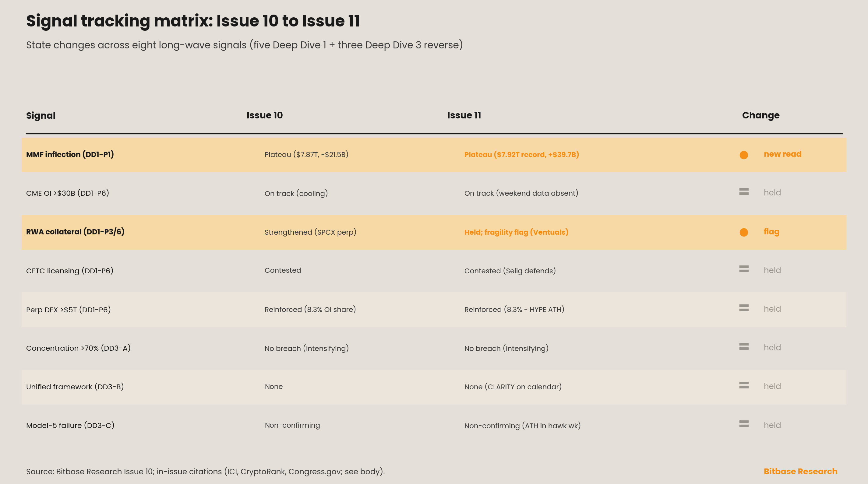Click the Issue 10 'Contested' cell
868x484 pixels.
tap(283, 270)
